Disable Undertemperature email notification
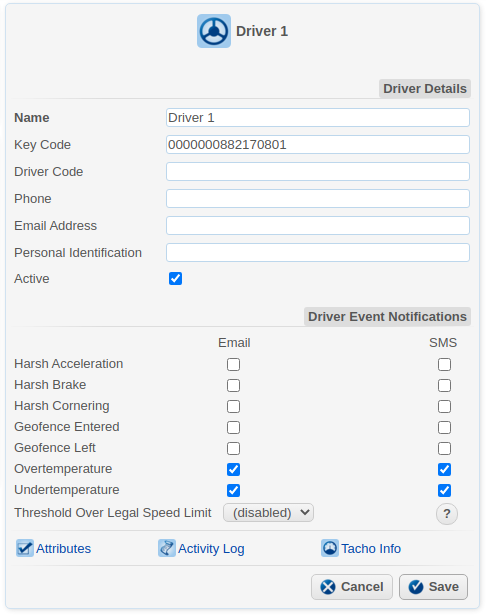Screen dimensions: 486x615 233,490
